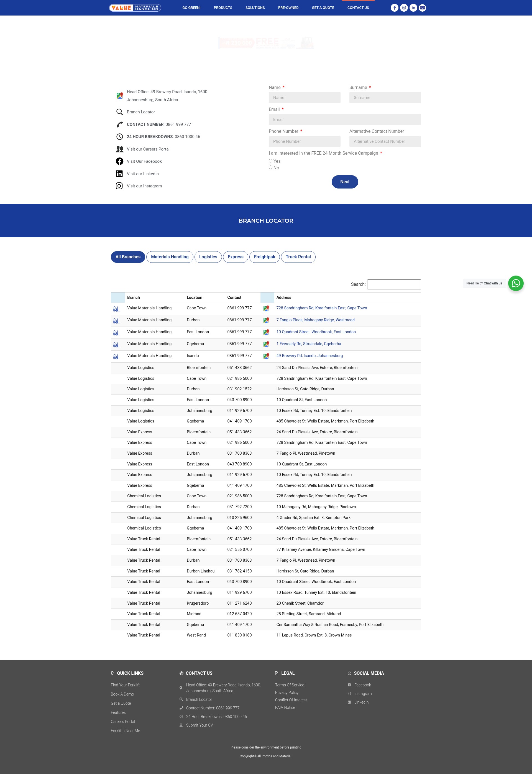The width and height of the screenshot is (532, 774).
Task: Click footer Instagram social icon
Action: [x=349, y=694]
